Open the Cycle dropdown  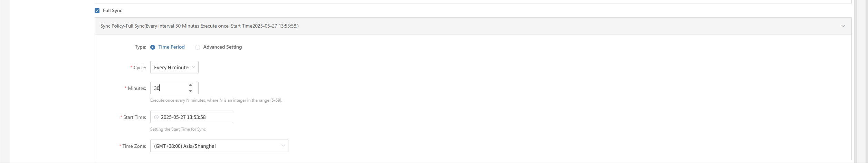coord(174,67)
